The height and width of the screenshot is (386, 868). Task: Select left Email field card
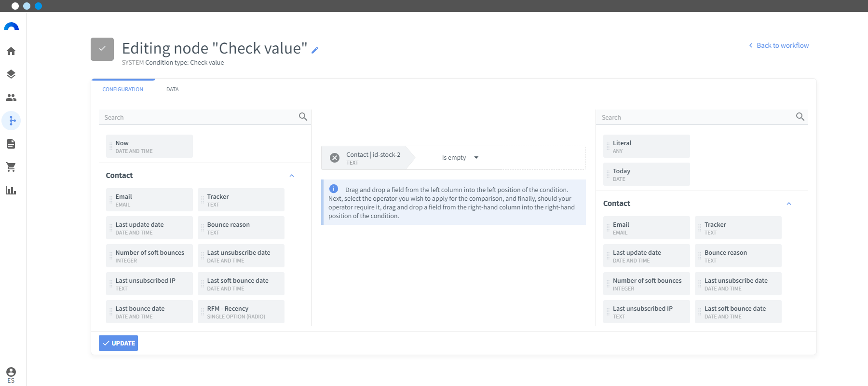[x=149, y=200]
